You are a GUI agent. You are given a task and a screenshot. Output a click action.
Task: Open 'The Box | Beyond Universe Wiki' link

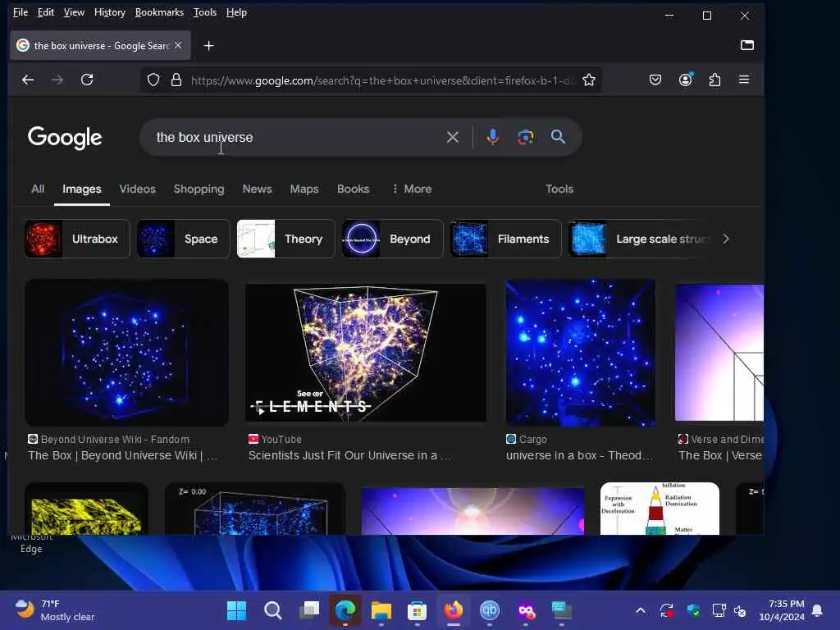coord(123,455)
